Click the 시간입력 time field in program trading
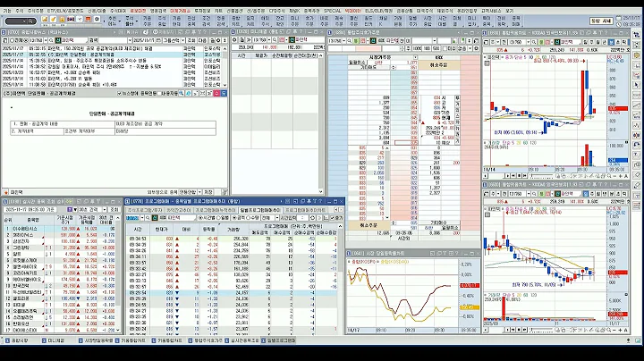 click(x=302, y=218)
